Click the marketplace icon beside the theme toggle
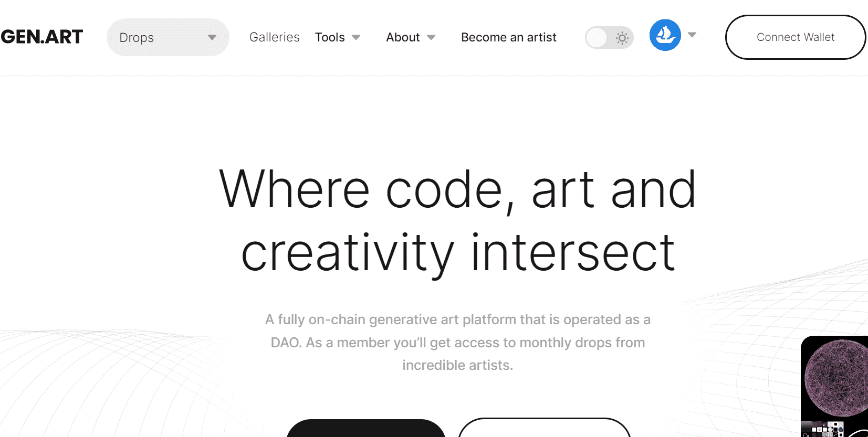The height and width of the screenshot is (437, 868). pyautogui.click(x=665, y=35)
